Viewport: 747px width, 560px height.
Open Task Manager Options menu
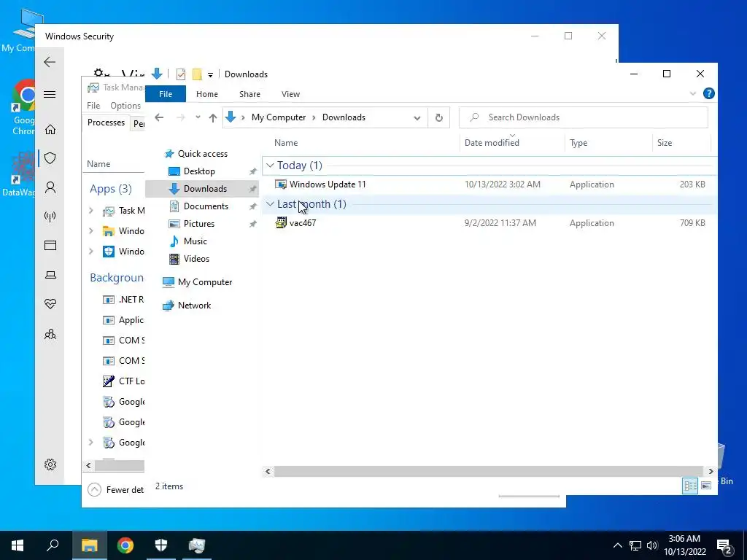(125, 106)
